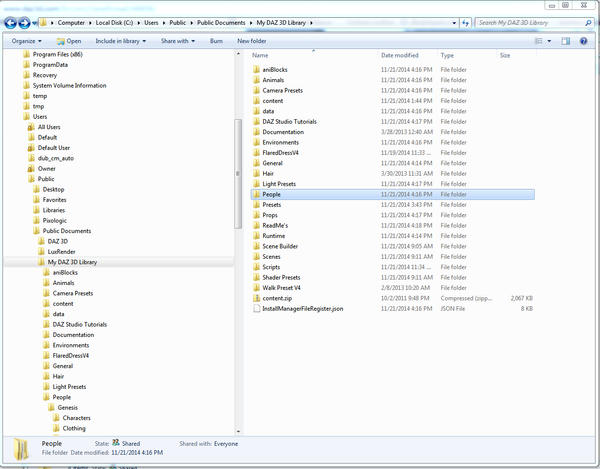
Task: Open the Organize dropdown menu
Action: [26, 41]
